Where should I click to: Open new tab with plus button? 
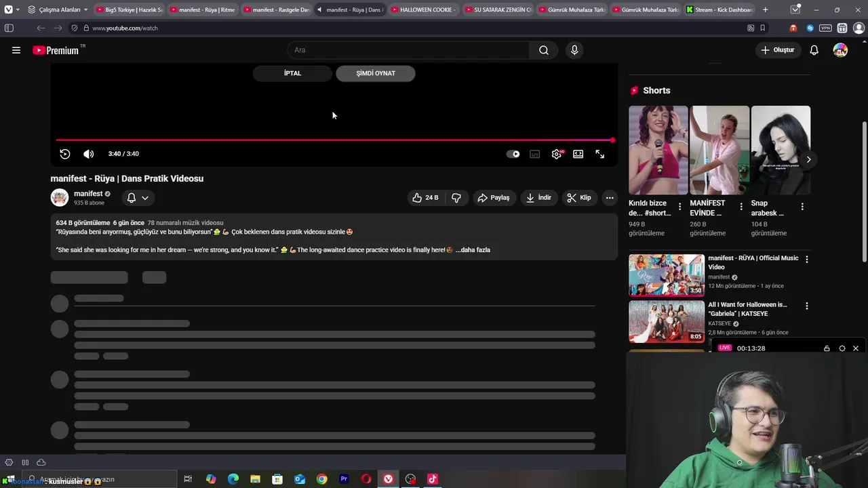click(766, 9)
